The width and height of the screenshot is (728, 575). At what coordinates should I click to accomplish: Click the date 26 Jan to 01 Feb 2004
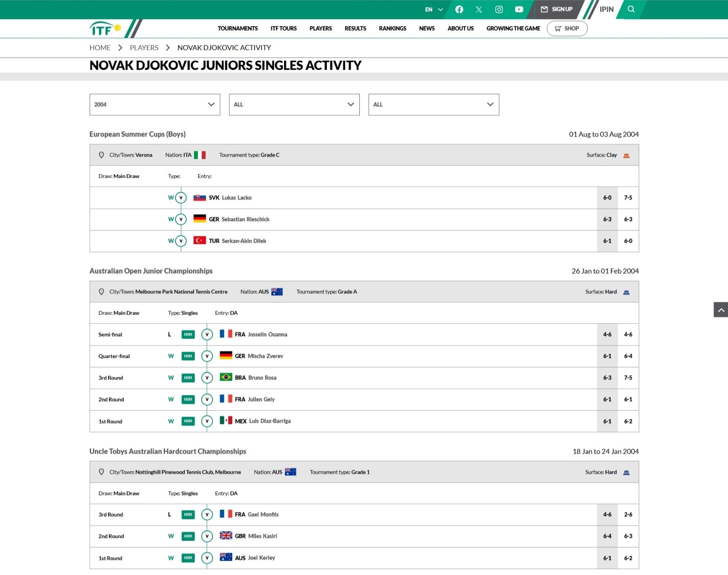tap(605, 271)
